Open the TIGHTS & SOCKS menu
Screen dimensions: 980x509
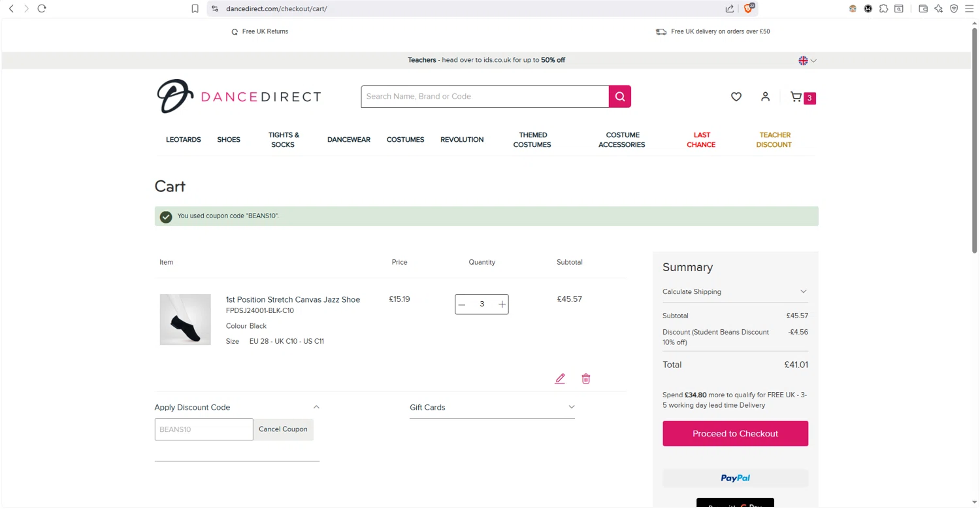[x=284, y=140]
